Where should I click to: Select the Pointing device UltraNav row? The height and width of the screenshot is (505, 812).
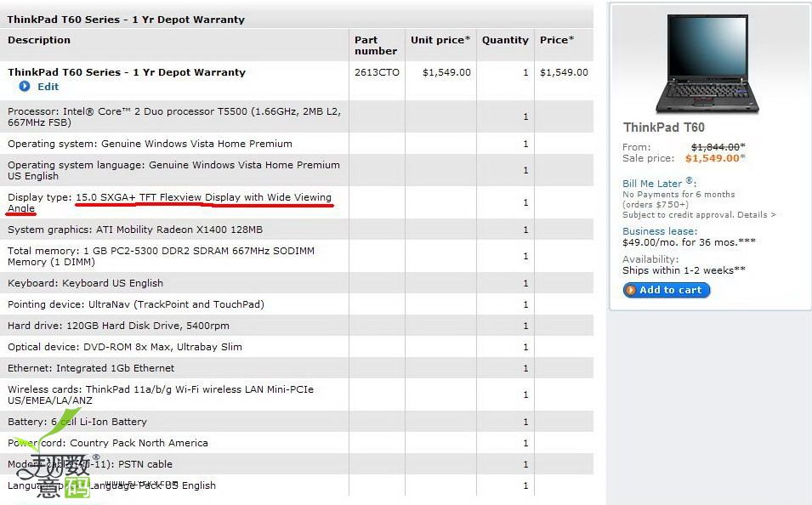(x=297, y=304)
